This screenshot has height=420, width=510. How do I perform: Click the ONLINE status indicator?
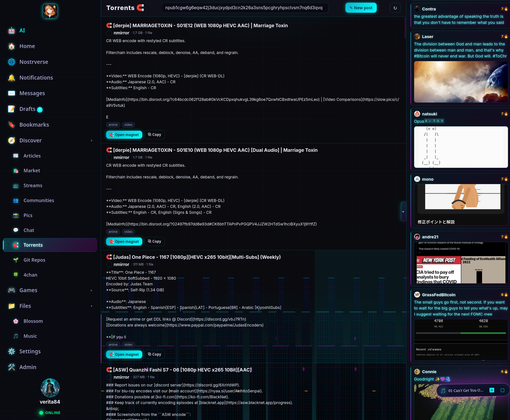(50, 413)
